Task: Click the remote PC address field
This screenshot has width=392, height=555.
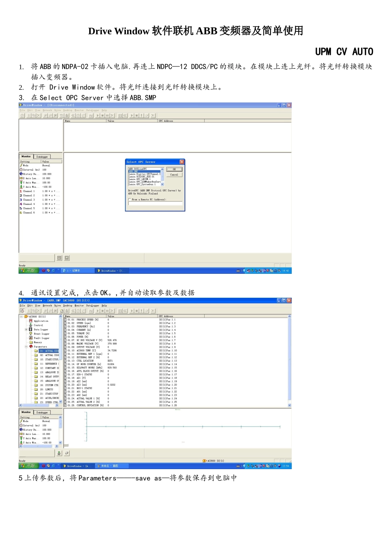Action: [155, 203]
